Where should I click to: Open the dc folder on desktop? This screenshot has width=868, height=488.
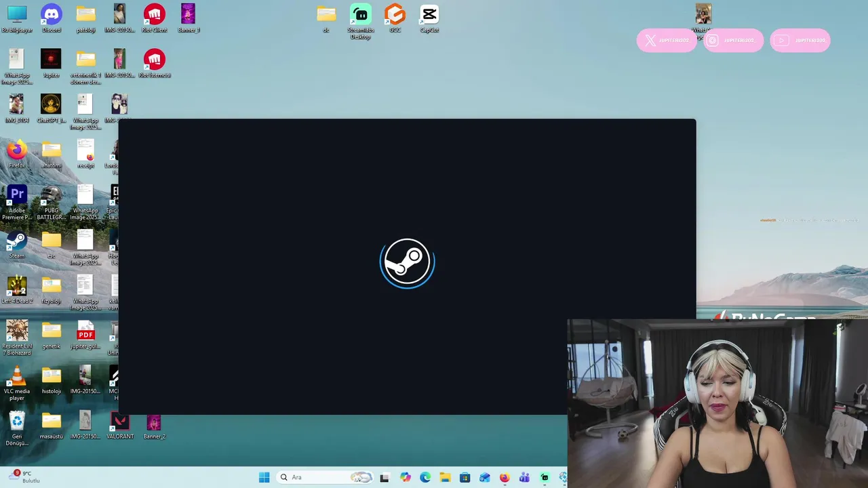326,19
